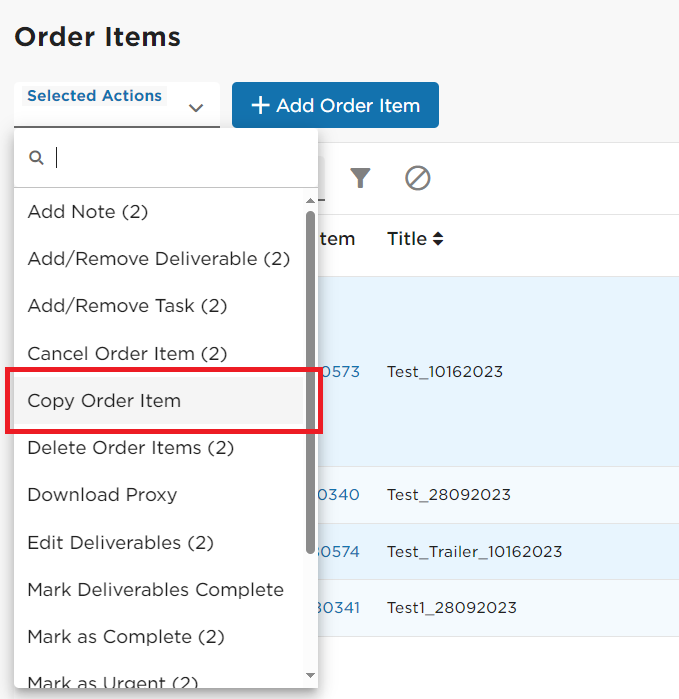Select Copy Order Item option
The width and height of the screenshot is (679, 699).
[x=159, y=401]
